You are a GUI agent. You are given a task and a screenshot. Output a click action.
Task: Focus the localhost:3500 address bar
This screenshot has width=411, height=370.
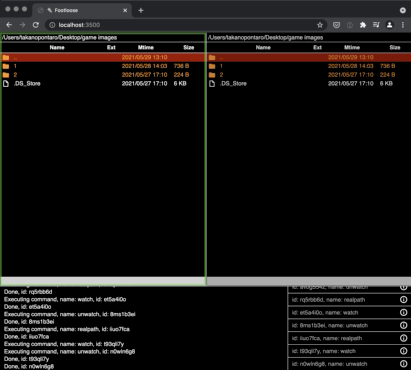point(185,25)
